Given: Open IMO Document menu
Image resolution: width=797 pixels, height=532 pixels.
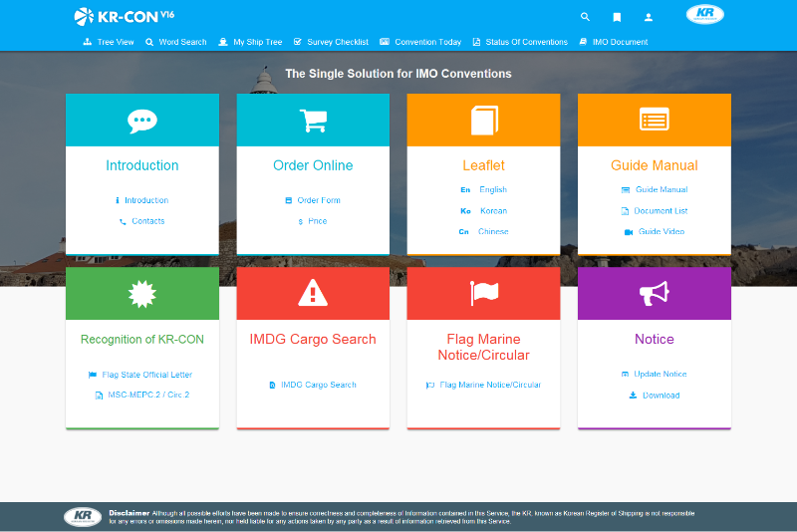Looking at the screenshot, I should pyautogui.click(x=614, y=42).
